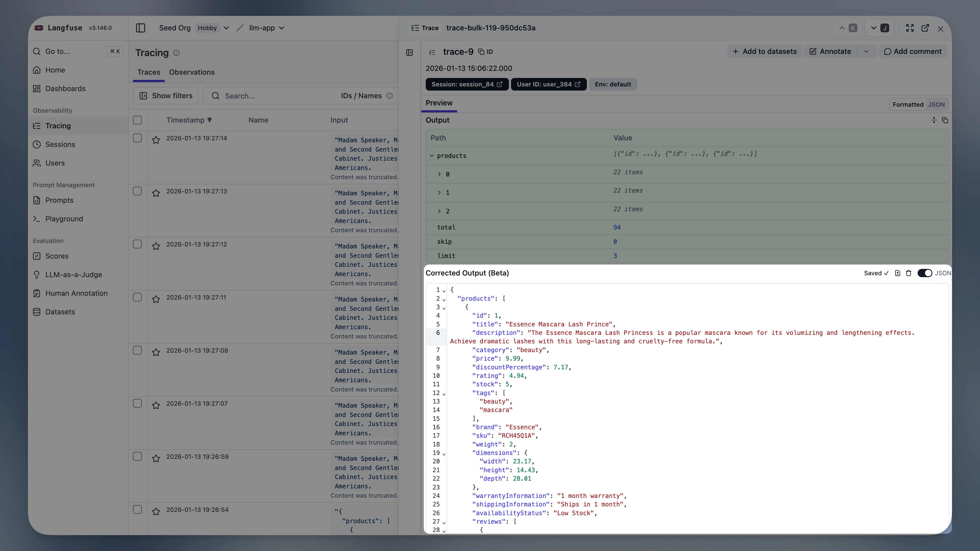Toggle JSON mode for Corrected Output
The image size is (980, 551).
925,273
